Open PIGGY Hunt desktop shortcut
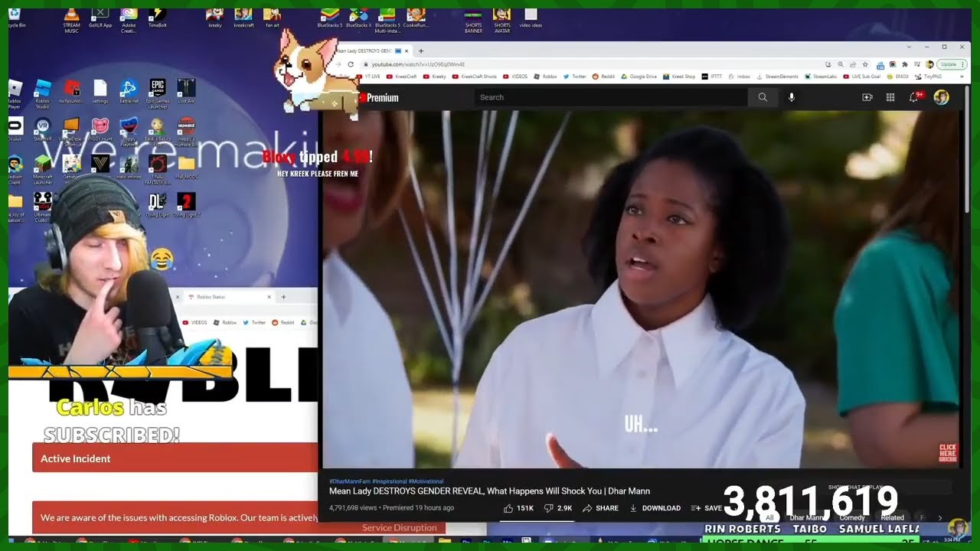Screen dimensions: 980x551 click(x=100, y=129)
